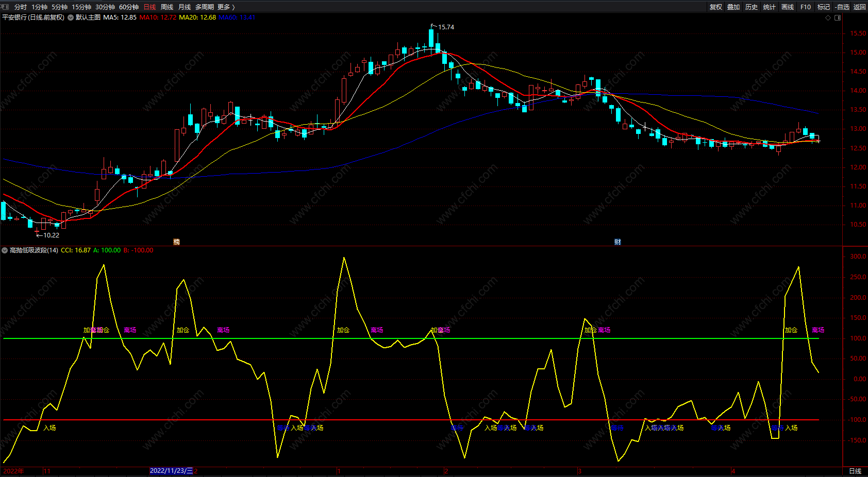868x477 pixels.
Task: Select the 60分钟 period tab
Action: (129, 7)
